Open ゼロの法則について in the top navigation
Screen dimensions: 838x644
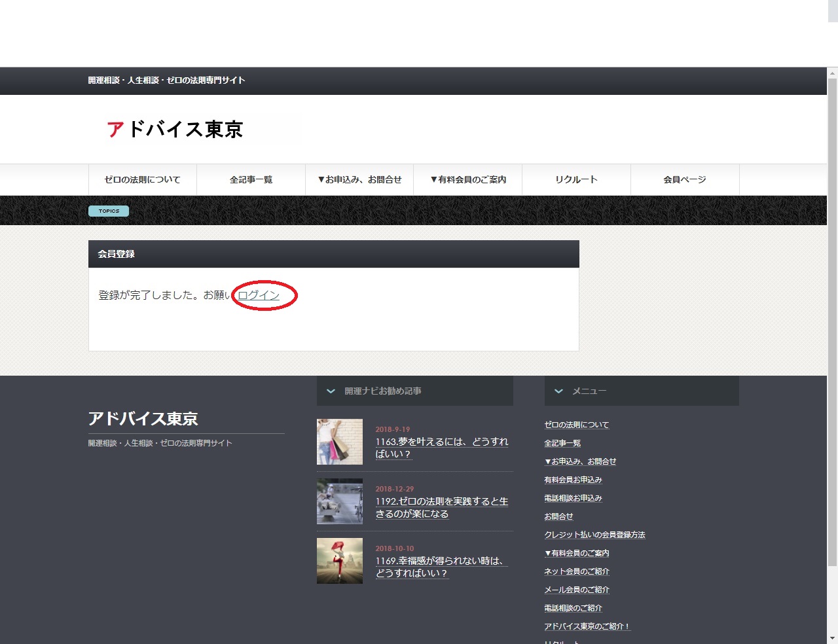[x=142, y=180]
